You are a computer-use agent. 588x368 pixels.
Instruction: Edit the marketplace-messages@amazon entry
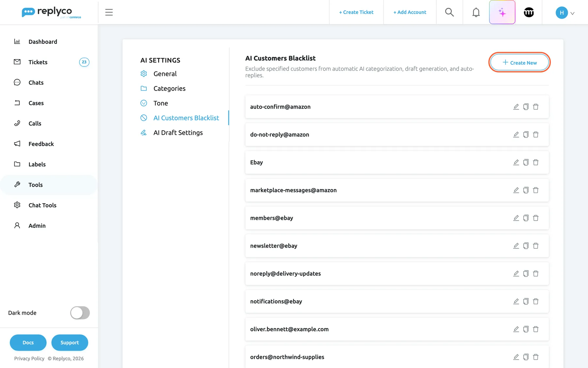[516, 190]
